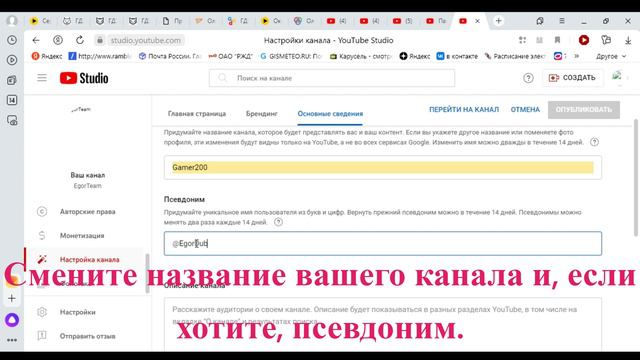The image size is (640, 360).
Task: Open the http://www.rambl bookmark
Action: [100, 56]
